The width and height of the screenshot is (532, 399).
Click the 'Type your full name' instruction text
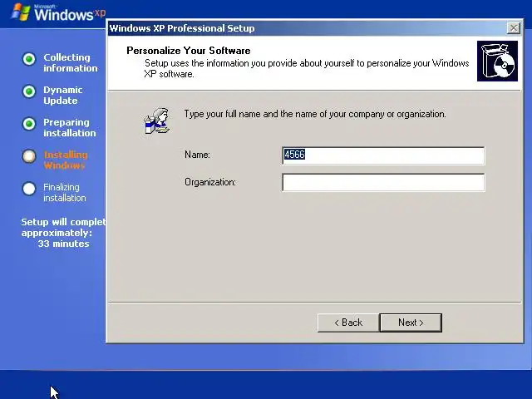pos(315,114)
